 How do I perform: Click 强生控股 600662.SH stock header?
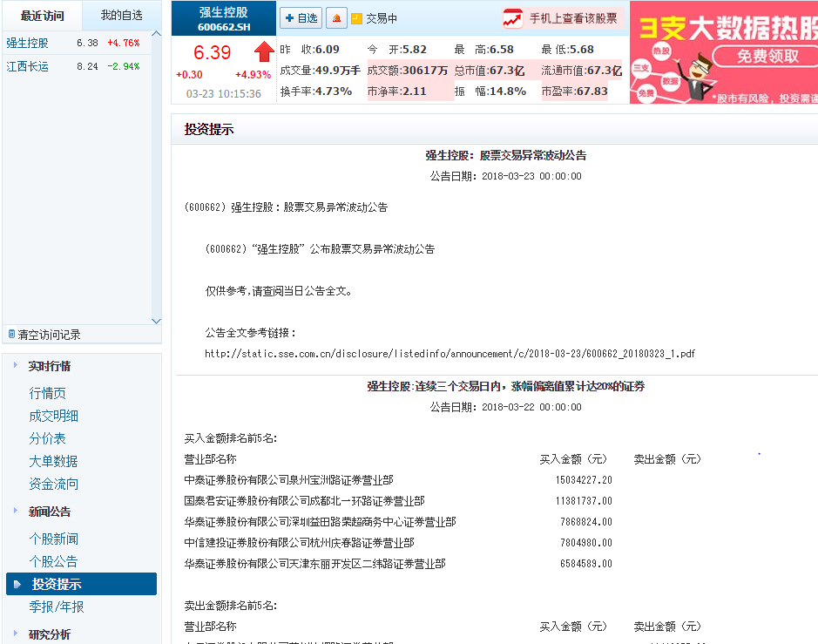click(224, 19)
